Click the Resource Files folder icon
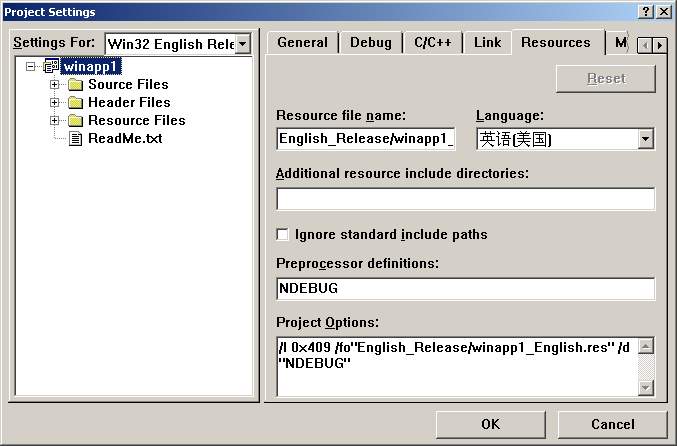 tap(76, 120)
